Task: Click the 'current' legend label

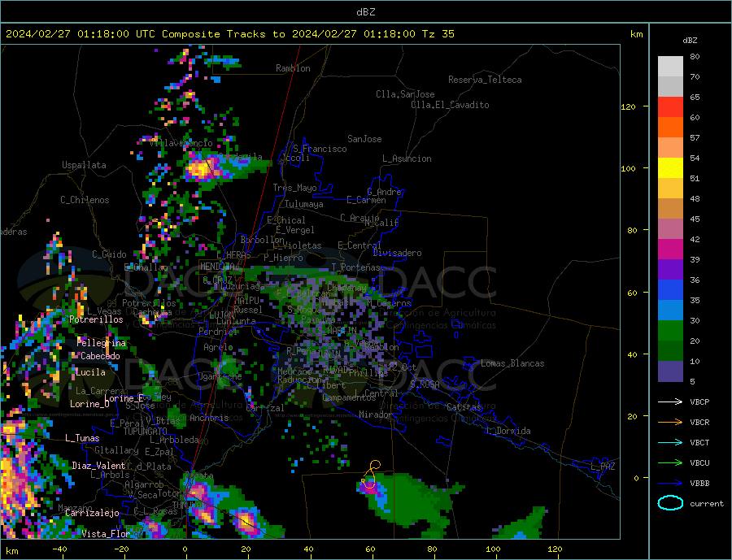Action: point(707,504)
